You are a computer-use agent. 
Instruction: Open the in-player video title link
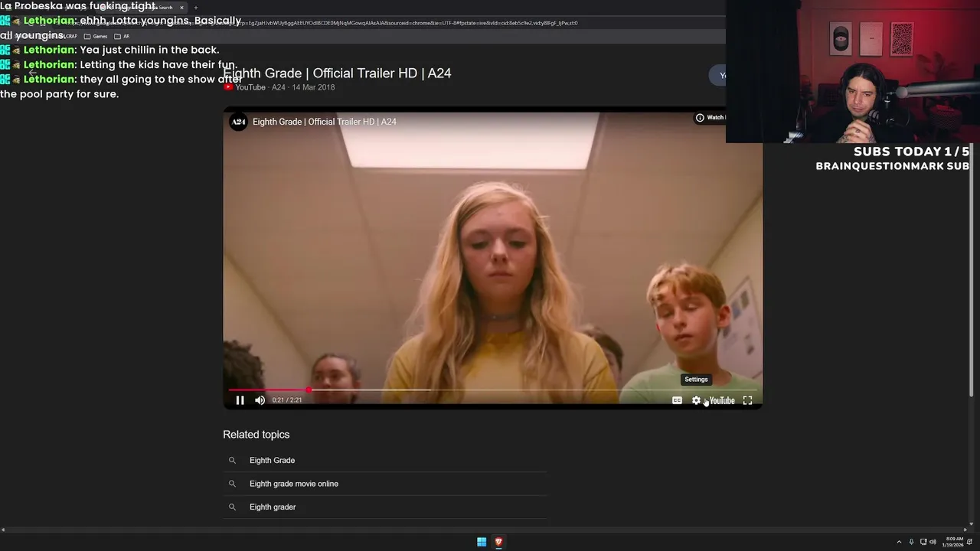tap(325, 122)
